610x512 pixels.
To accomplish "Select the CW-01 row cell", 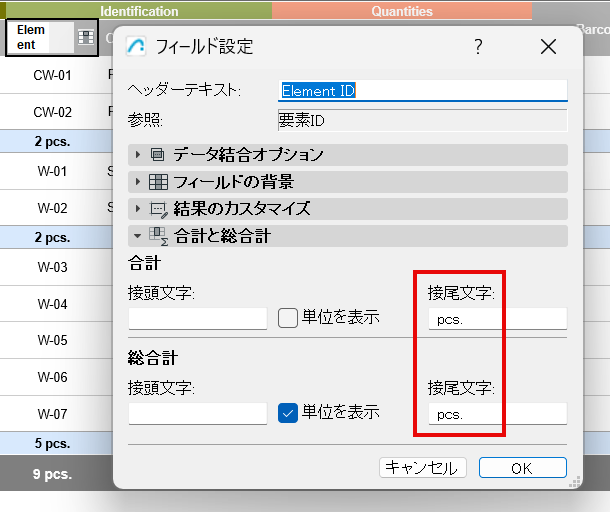I will [x=53, y=75].
